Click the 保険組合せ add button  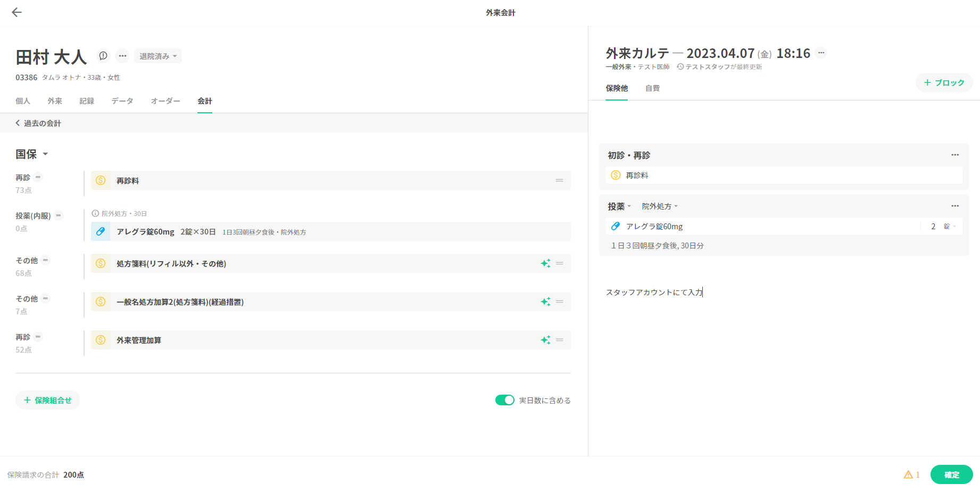pos(48,400)
